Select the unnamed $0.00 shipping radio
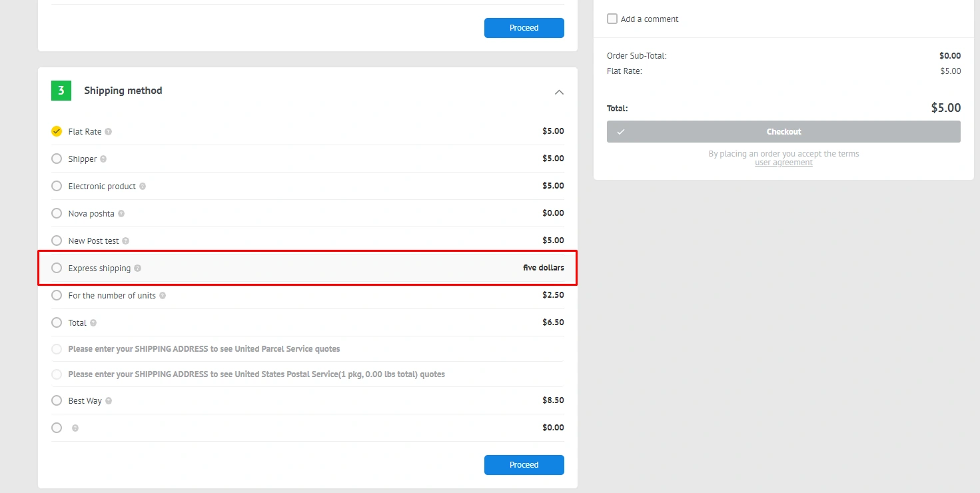 point(57,428)
